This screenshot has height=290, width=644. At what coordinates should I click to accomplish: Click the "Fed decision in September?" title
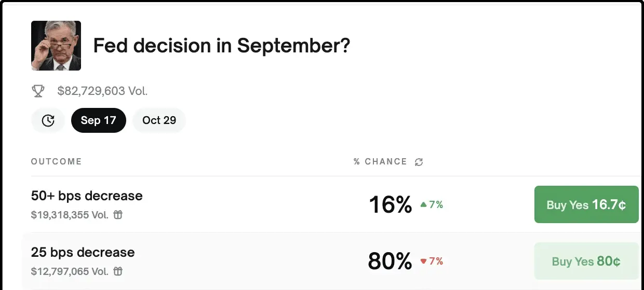coord(221,46)
